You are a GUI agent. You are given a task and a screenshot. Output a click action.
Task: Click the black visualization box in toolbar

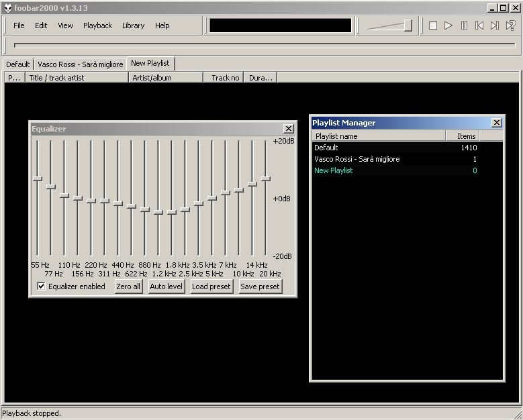click(x=281, y=25)
